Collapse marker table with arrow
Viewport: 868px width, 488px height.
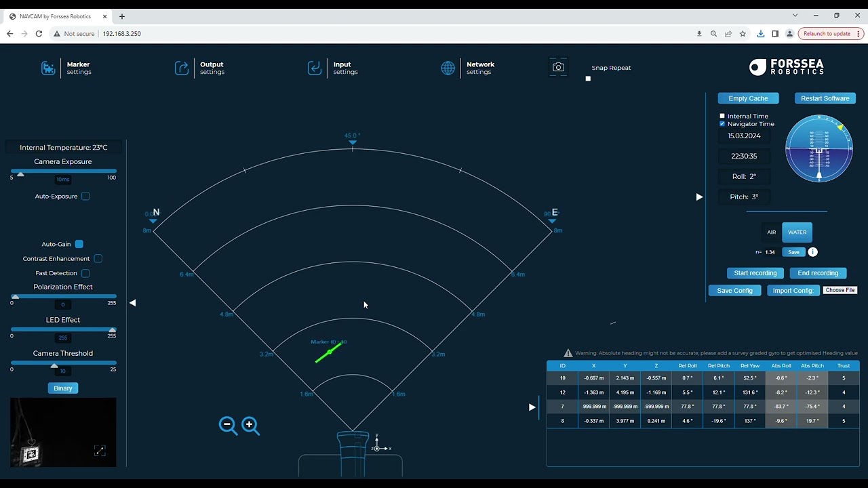tap(532, 407)
